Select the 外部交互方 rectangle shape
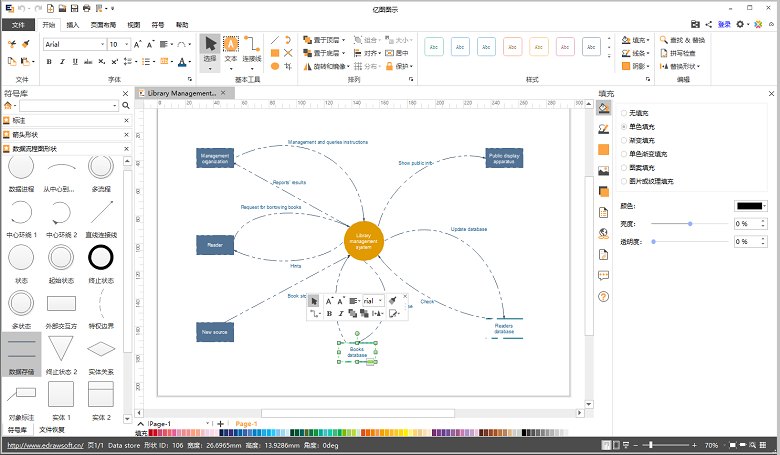The height and width of the screenshot is (455, 780). [61, 304]
